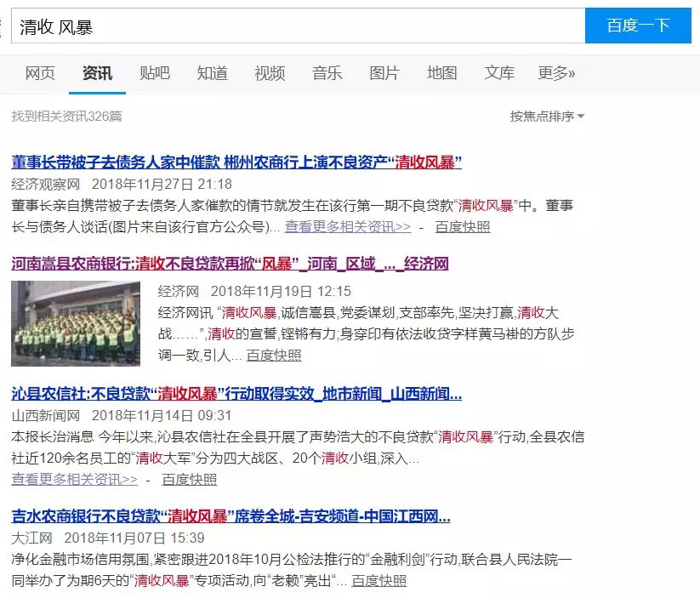This screenshot has height=598, width=700.
Task: Expand the 更多» menu
Action: [556, 73]
